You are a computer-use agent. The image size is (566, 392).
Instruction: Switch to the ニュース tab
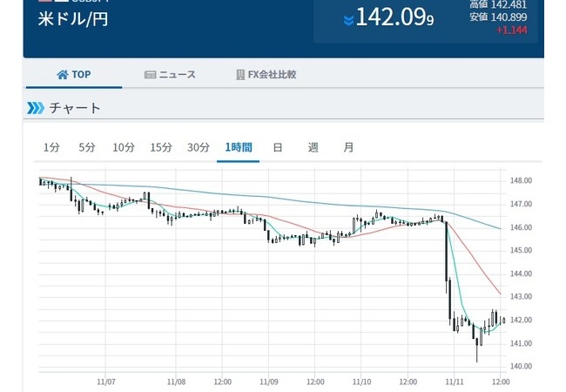point(170,75)
